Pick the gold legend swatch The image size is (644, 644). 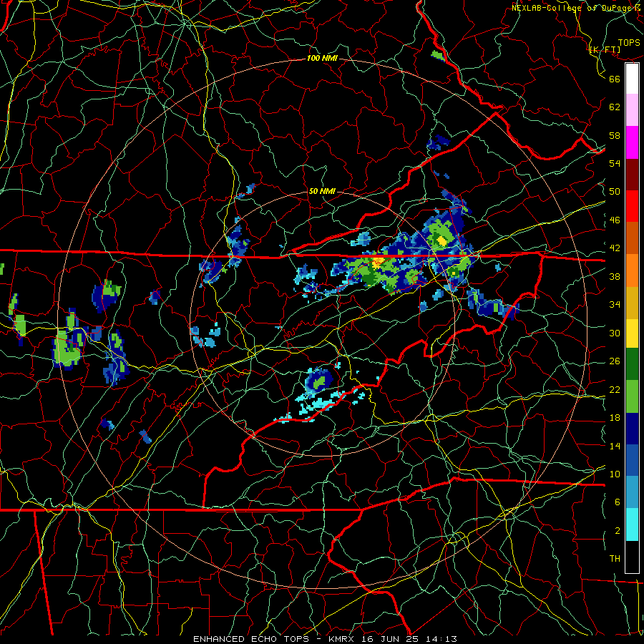[632, 303]
